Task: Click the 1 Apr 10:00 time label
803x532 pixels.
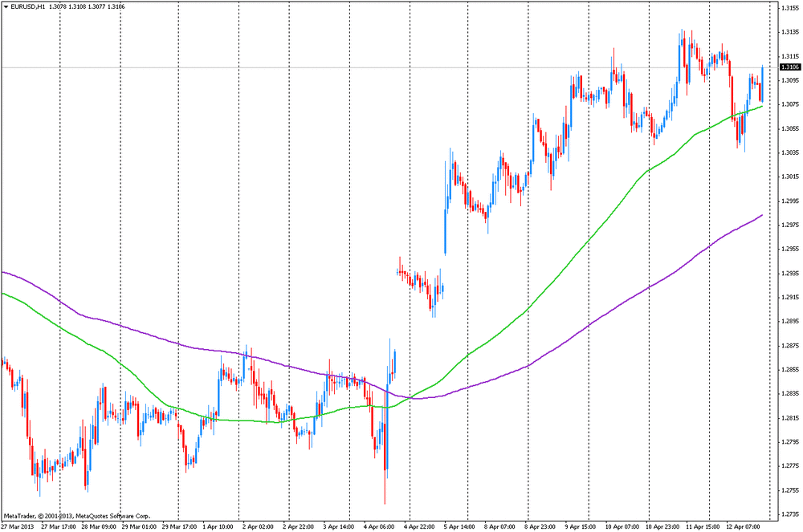Action: [217, 526]
